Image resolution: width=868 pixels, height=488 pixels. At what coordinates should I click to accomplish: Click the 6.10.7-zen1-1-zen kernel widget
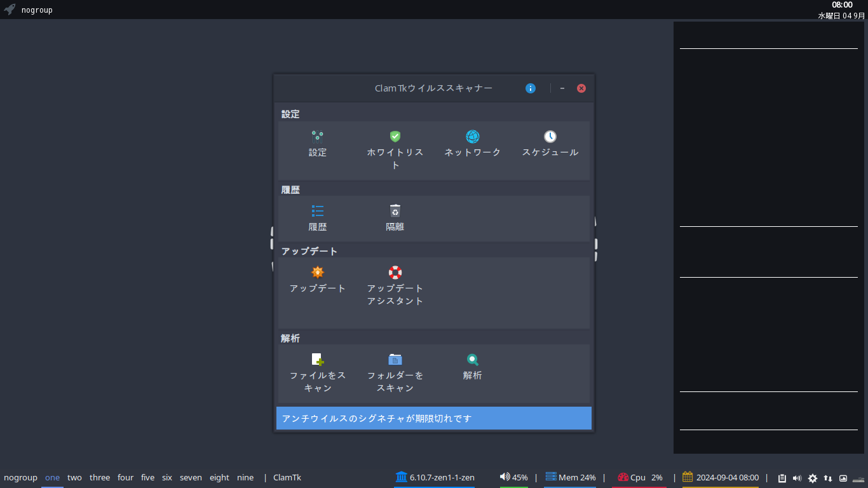pyautogui.click(x=435, y=477)
